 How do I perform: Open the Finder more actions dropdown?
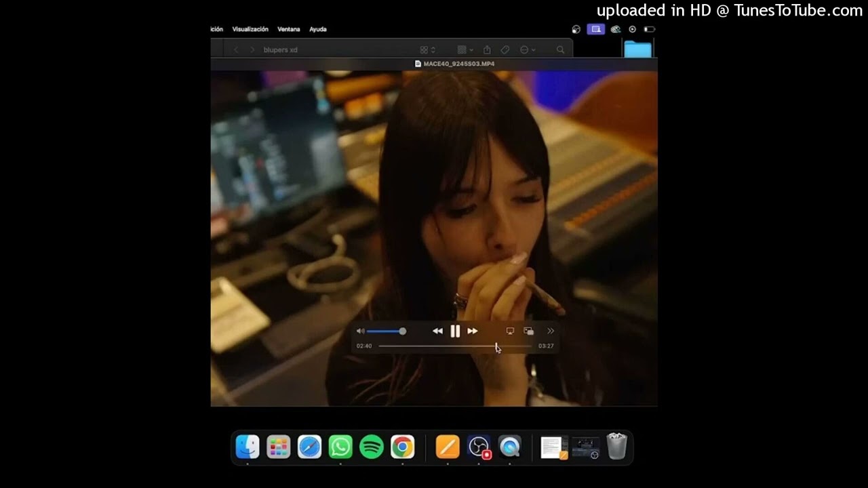click(x=528, y=49)
